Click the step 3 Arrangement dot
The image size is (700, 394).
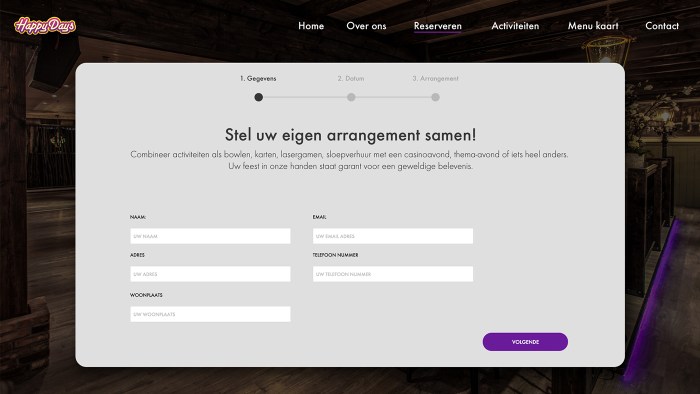[x=435, y=97]
